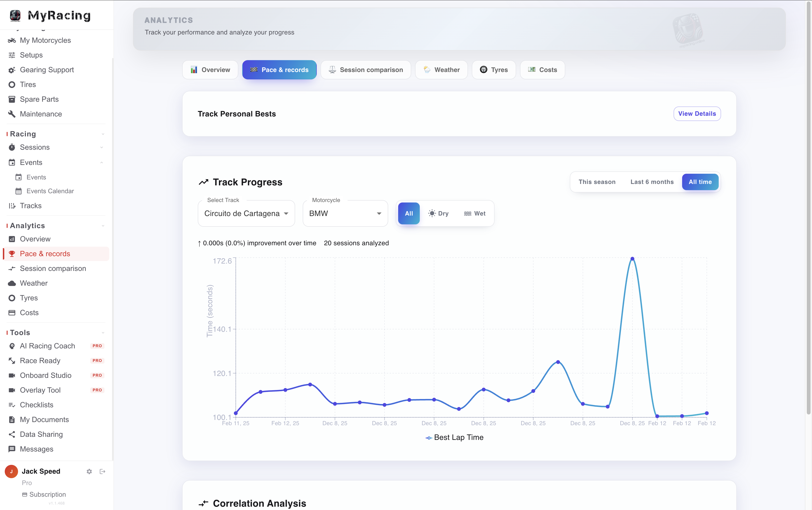The width and height of the screenshot is (812, 510).
Task: Click the Jack Speed avatar
Action: pyautogui.click(x=11, y=472)
